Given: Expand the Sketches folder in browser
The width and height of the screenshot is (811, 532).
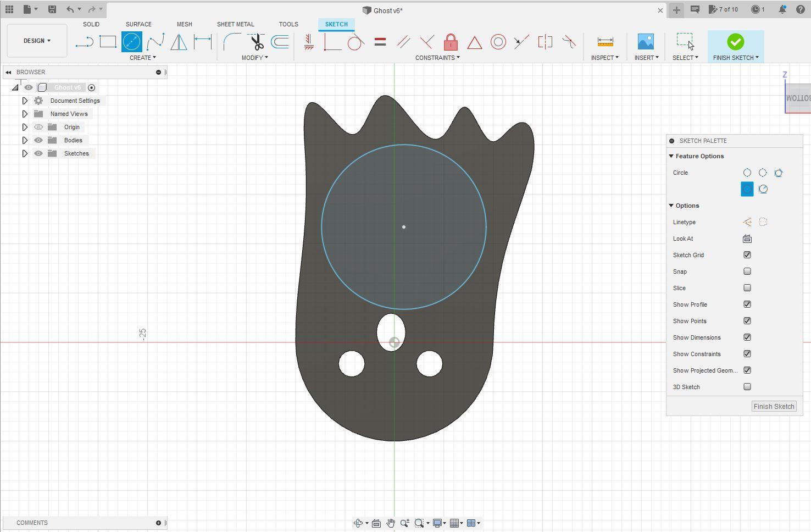Looking at the screenshot, I should [x=25, y=153].
